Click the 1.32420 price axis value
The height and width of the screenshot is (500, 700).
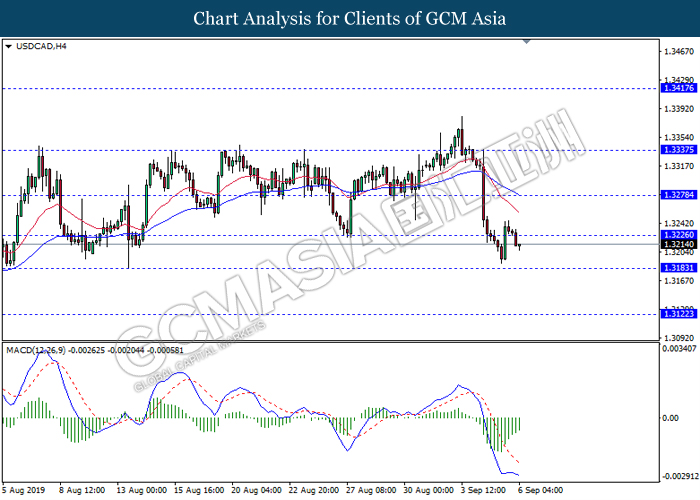coord(679,223)
